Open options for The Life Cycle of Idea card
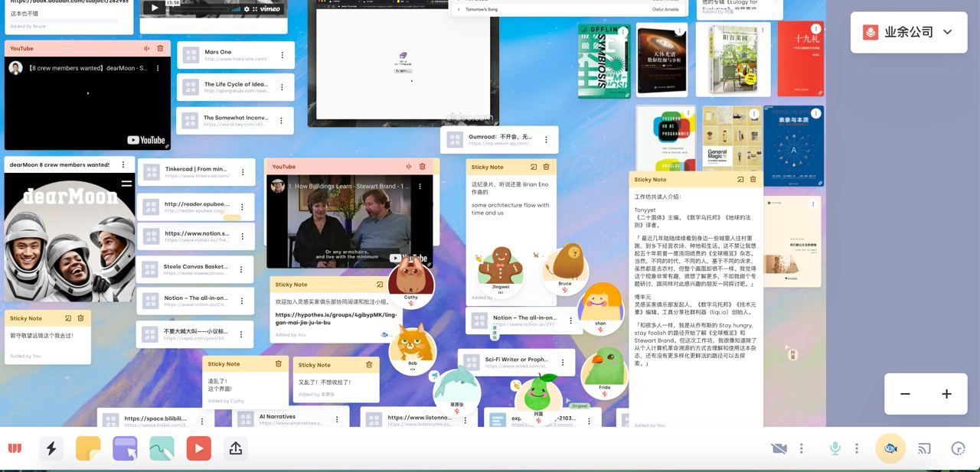The image size is (980, 472). tap(282, 87)
